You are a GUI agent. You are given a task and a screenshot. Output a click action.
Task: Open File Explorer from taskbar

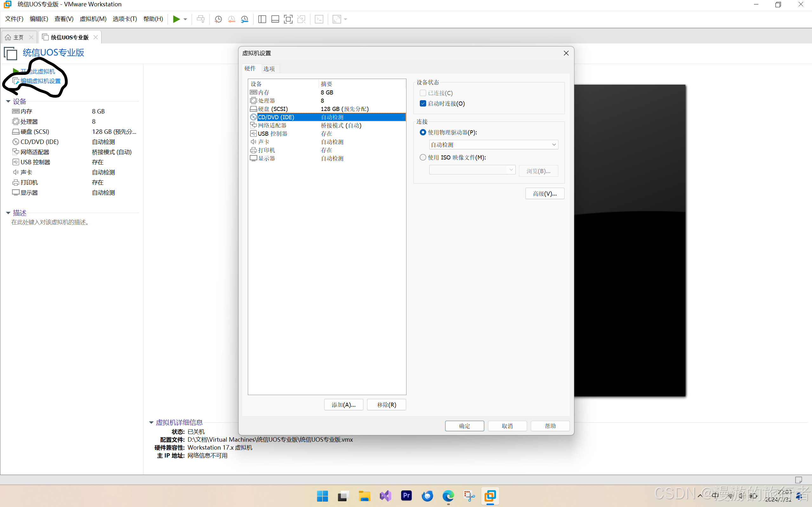(364, 496)
